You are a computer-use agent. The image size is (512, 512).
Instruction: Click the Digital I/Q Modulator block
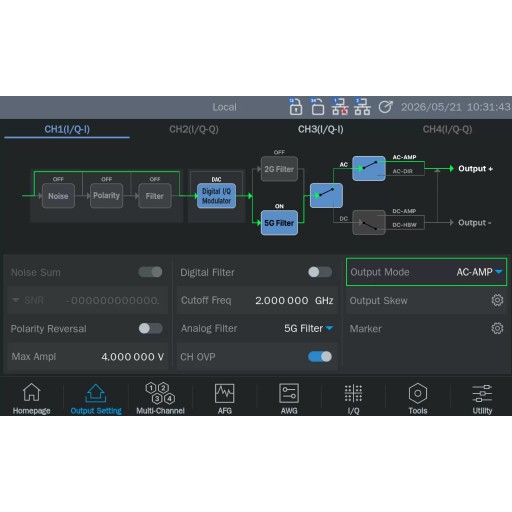click(x=216, y=196)
